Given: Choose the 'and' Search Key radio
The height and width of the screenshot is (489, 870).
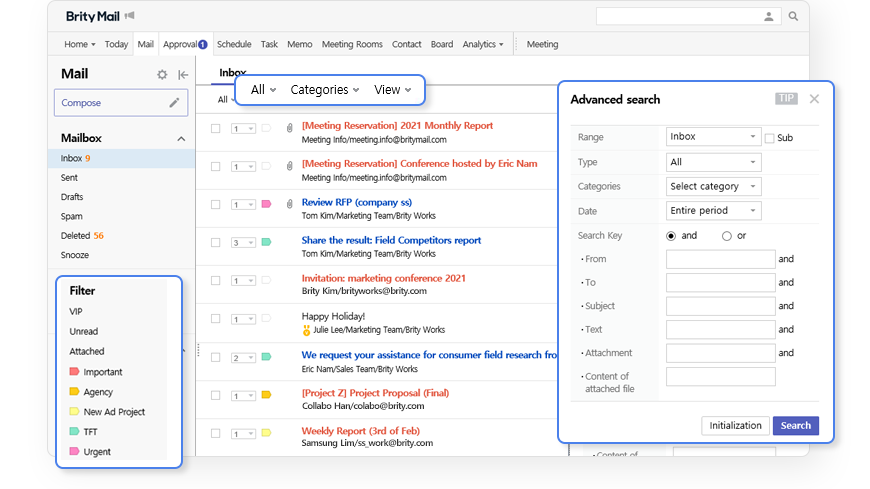Looking at the screenshot, I should pyautogui.click(x=671, y=236).
